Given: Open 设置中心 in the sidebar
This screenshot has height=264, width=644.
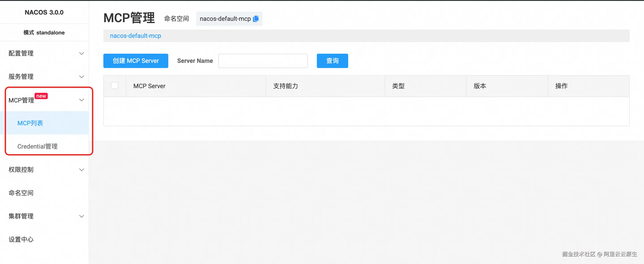Looking at the screenshot, I should (x=21, y=239).
